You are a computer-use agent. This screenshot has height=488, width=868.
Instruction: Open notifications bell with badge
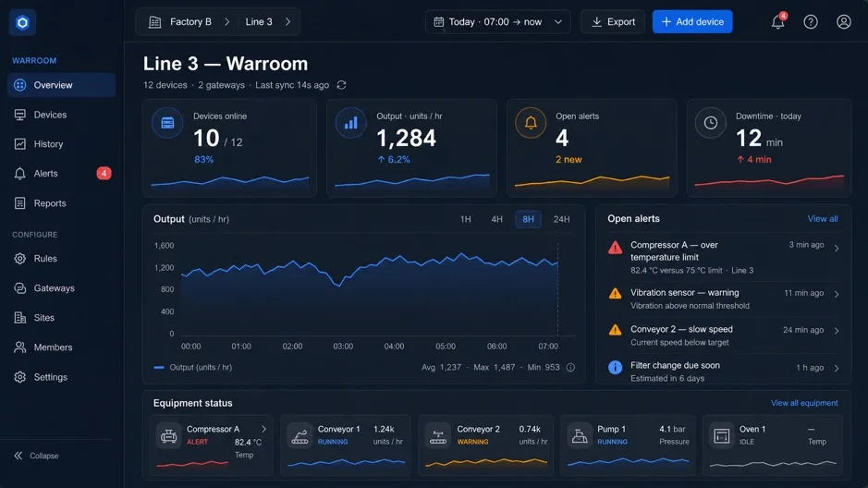778,21
